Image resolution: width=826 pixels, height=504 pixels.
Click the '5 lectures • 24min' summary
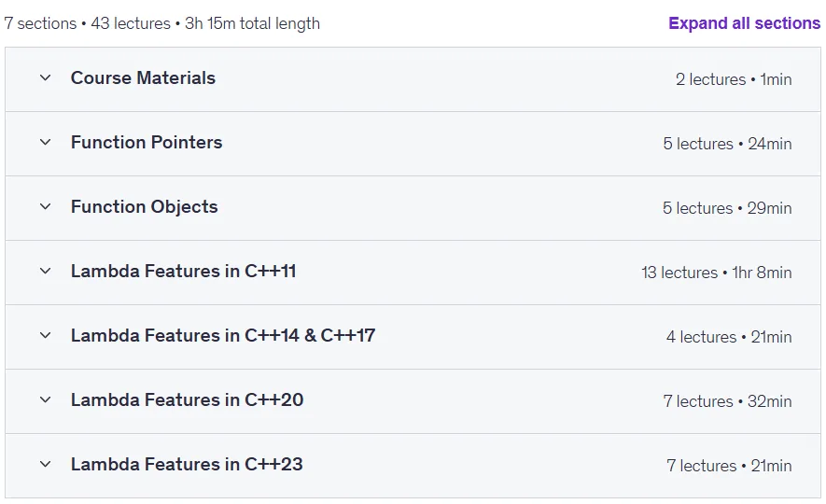[727, 144]
